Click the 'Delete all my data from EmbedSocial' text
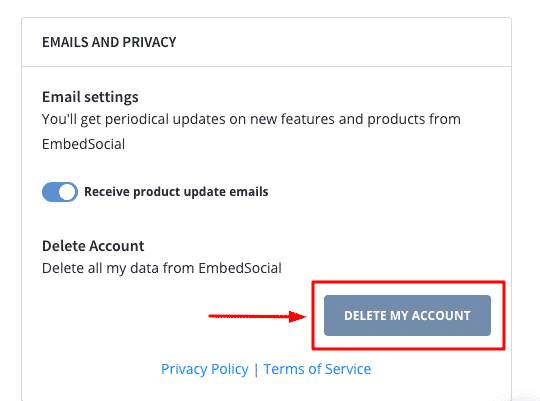This screenshot has width=540, height=401. pyautogui.click(x=162, y=268)
